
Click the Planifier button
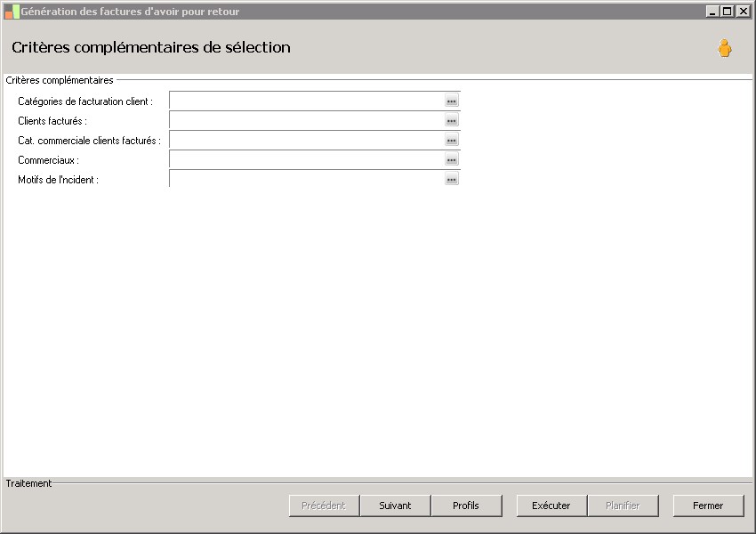point(623,506)
